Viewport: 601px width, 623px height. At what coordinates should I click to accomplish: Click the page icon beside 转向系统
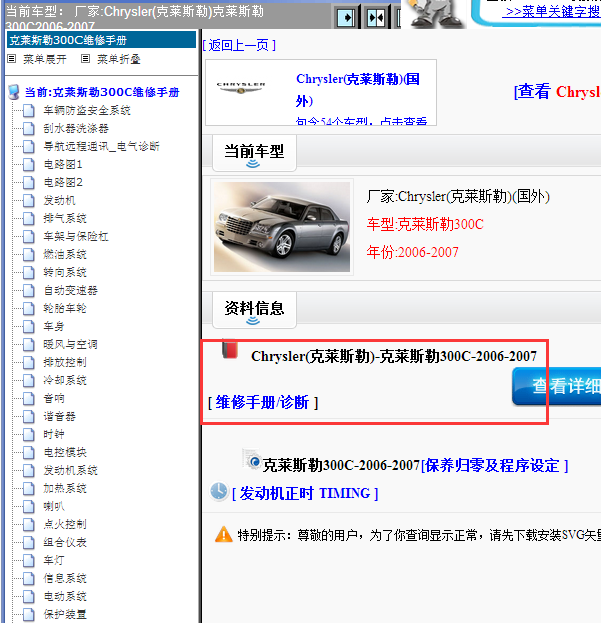click(29, 272)
